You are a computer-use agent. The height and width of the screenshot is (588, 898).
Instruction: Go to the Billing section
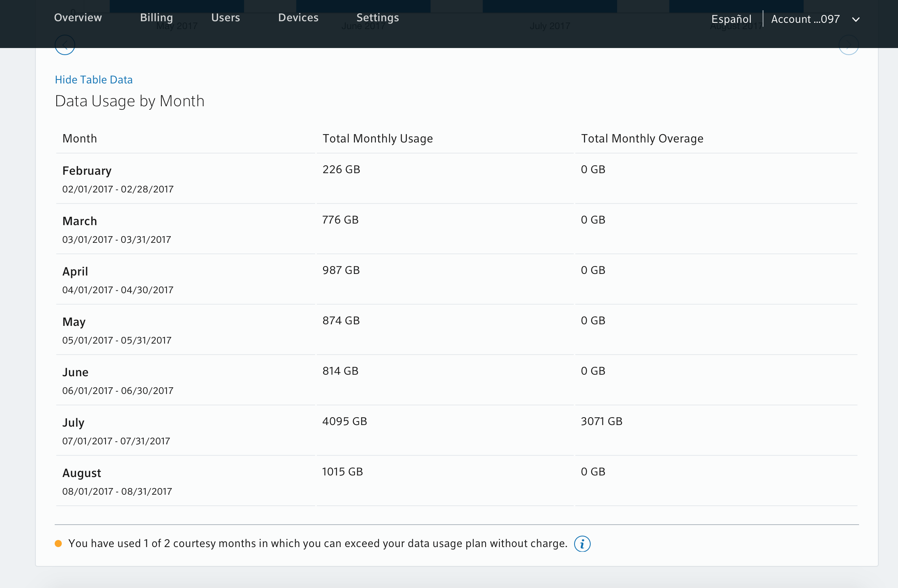pyautogui.click(x=156, y=18)
